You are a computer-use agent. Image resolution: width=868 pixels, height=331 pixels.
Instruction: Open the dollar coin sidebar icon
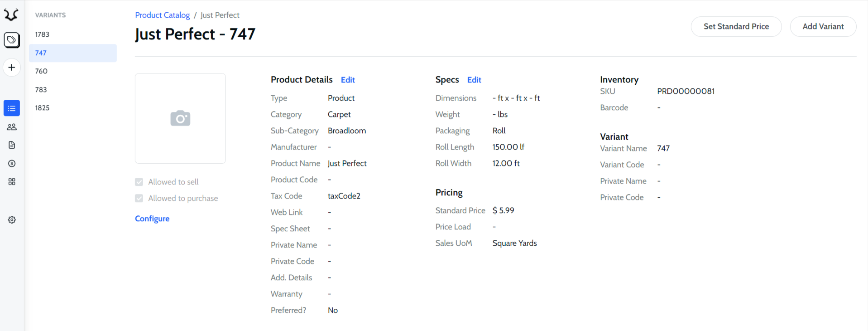(12, 163)
